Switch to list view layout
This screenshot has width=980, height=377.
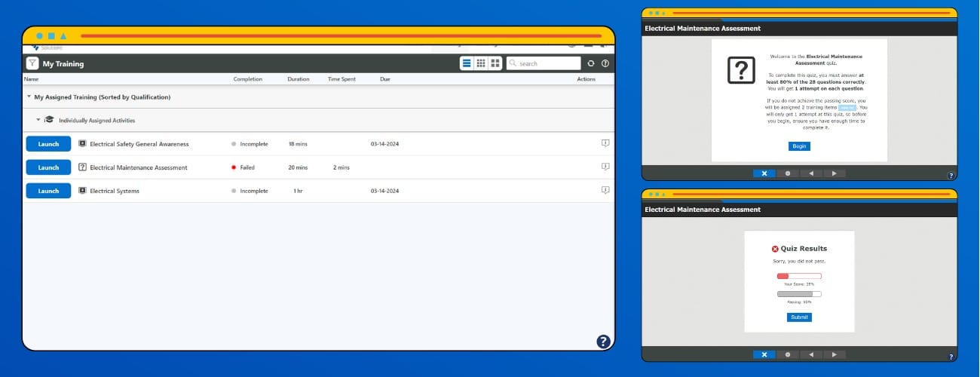click(x=467, y=63)
